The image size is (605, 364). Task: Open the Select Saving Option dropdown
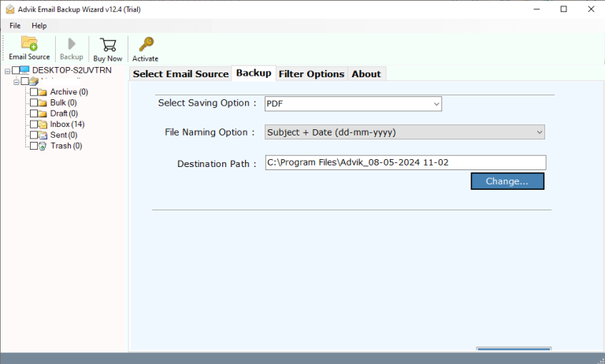[x=352, y=103]
